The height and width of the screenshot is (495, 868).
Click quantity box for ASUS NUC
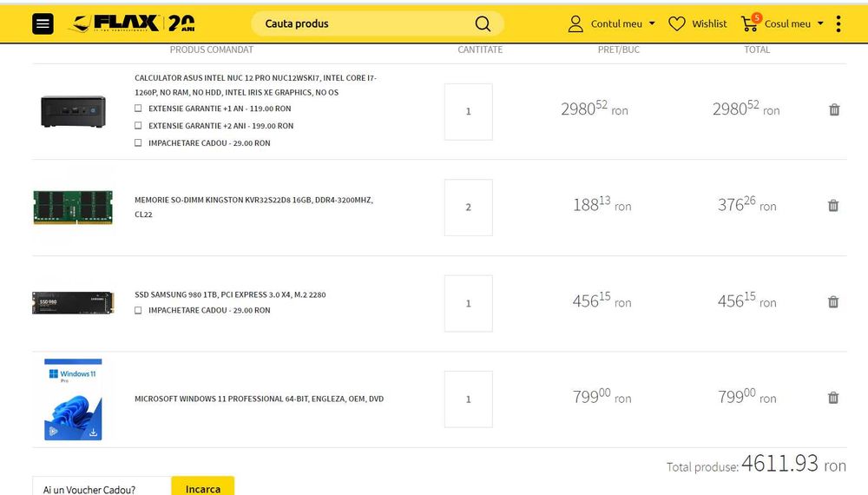(469, 112)
